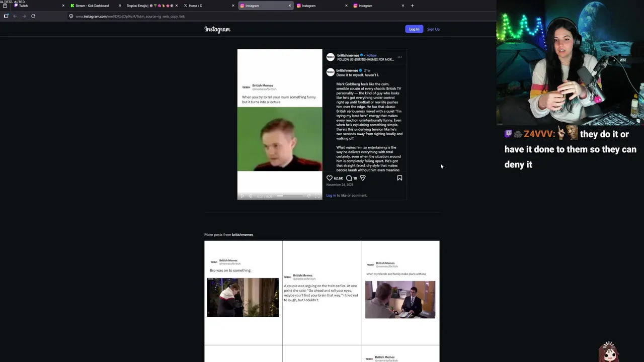Viewport: 644px width, 362px height.
Task: Share the reel with the paper plane icon
Action: [x=363, y=178]
